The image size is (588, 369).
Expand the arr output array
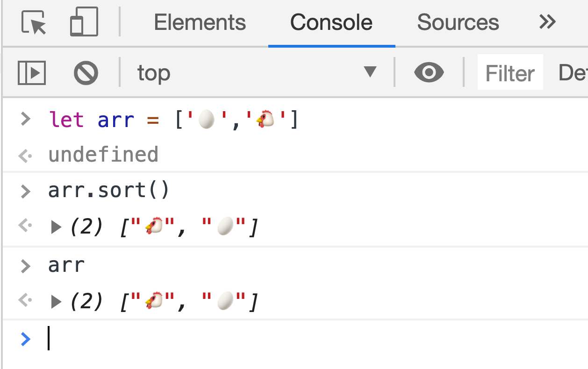57,302
